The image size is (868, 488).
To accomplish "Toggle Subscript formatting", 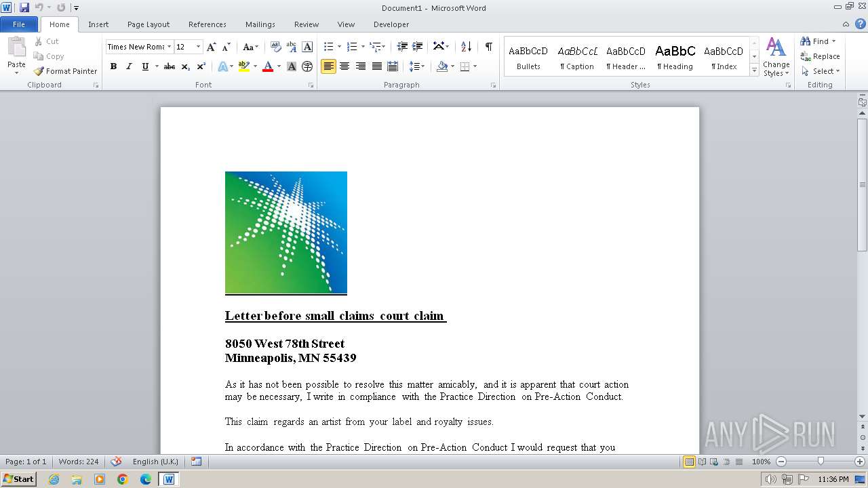I will [x=186, y=66].
